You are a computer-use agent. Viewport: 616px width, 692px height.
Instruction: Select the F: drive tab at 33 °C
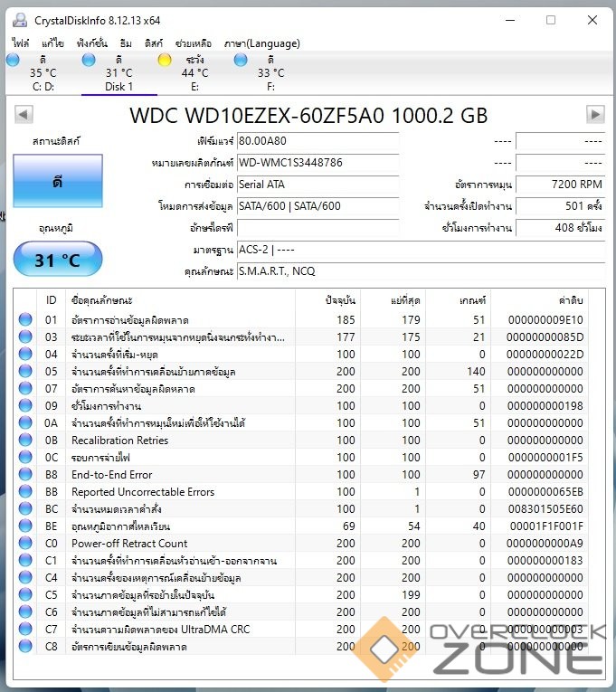pos(271,73)
